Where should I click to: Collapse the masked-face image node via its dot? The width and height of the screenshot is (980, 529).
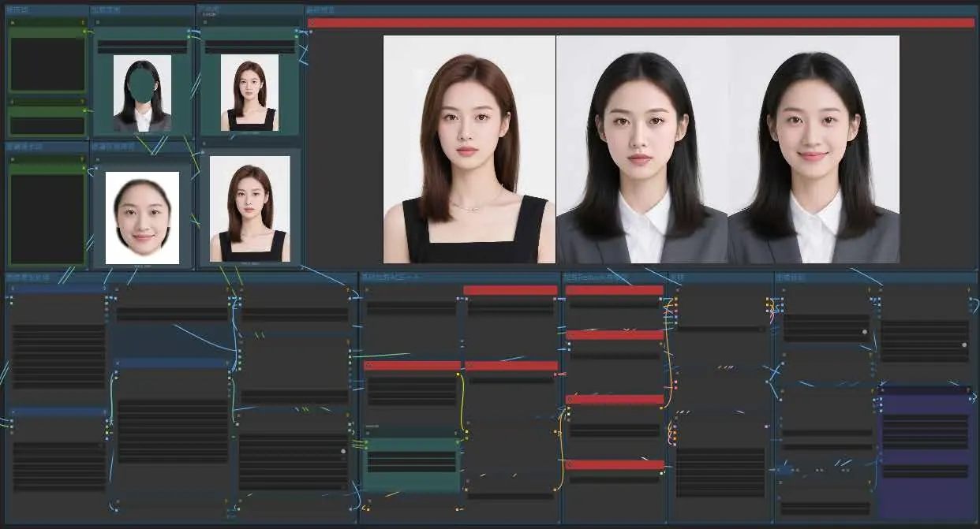(x=98, y=22)
